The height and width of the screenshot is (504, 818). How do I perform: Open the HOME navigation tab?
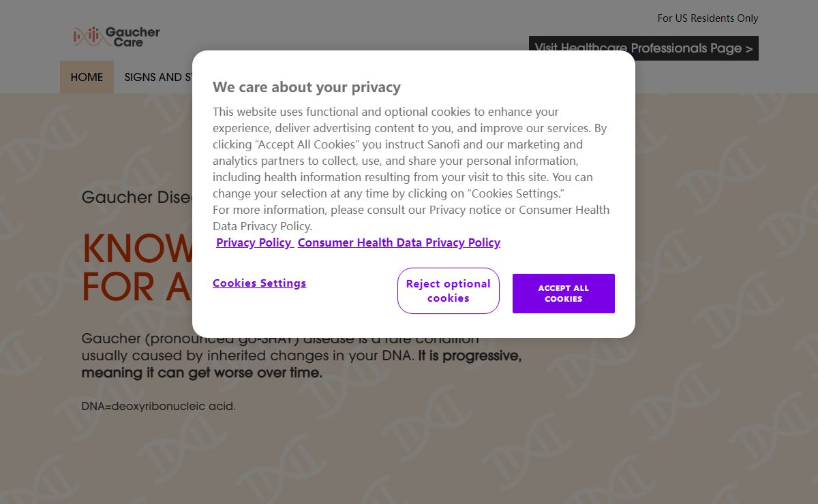87,77
